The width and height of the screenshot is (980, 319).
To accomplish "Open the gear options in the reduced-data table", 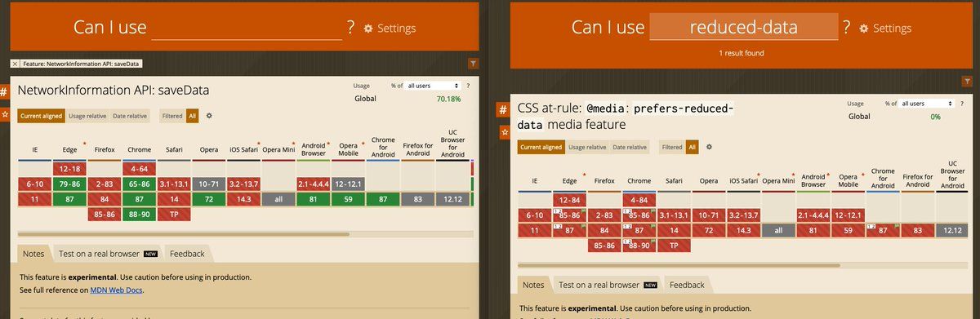I will (x=709, y=147).
